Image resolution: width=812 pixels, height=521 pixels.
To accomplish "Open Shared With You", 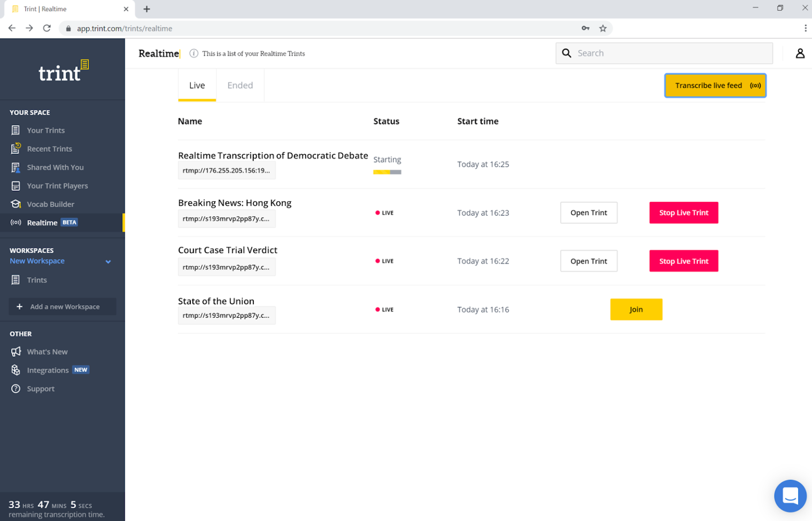I will (55, 167).
